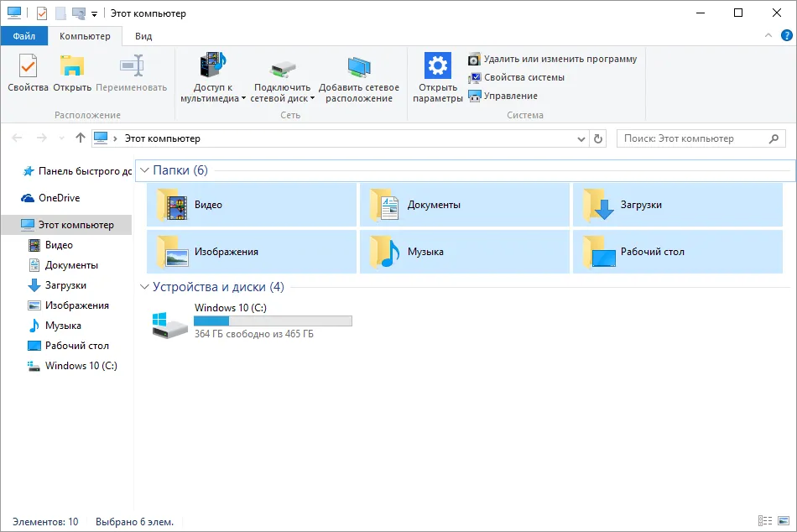Select the Документы folder tile
This screenshot has height=532, width=797.
465,205
